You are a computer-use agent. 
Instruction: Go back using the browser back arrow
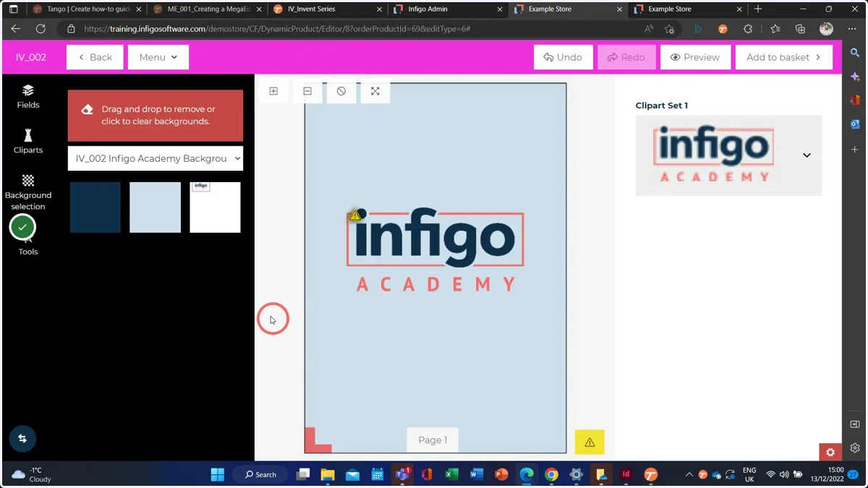pyautogui.click(x=16, y=29)
